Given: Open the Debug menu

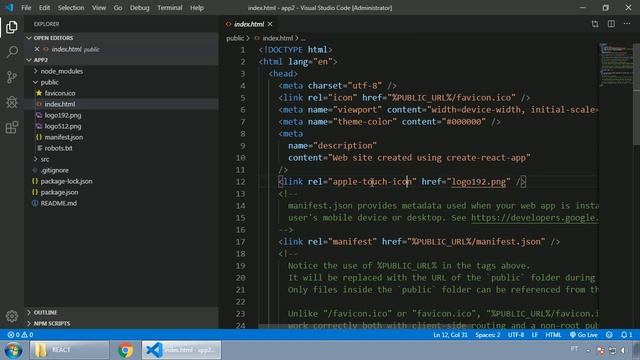Looking at the screenshot, I should pos(139,8).
